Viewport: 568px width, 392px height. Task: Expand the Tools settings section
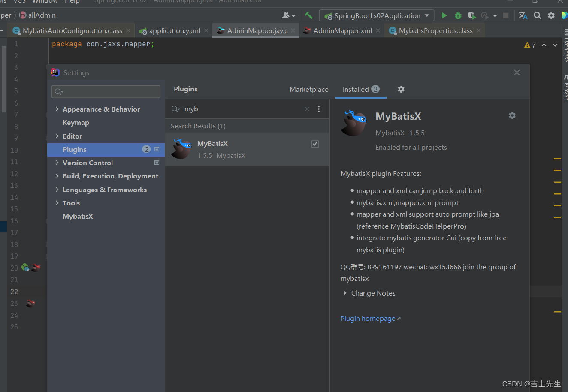[x=57, y=203]
